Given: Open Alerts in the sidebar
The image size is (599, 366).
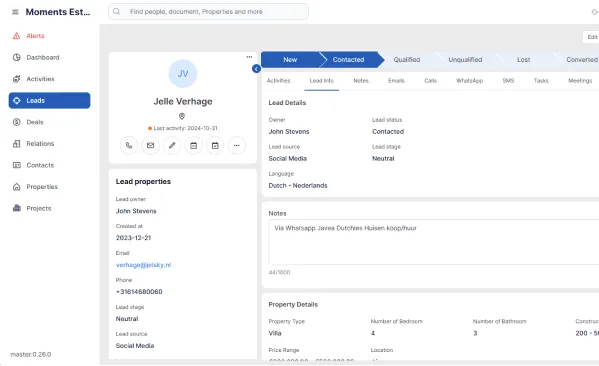Looking at the screenshot, I should click(x=49, y=36).
